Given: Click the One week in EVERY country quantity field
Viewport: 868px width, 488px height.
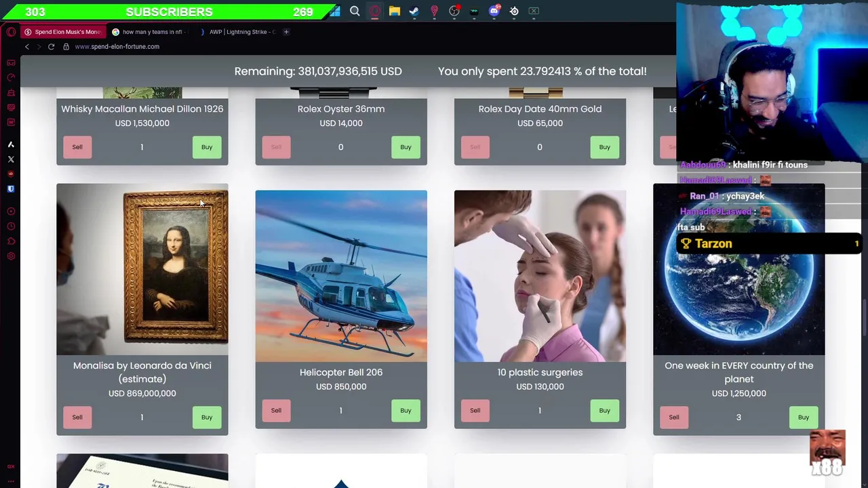Looking at the screenshot, I should pos(738,418).
